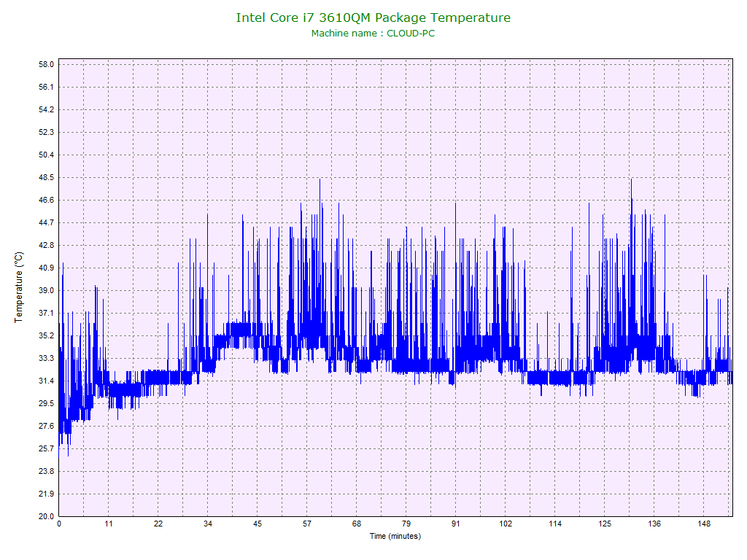Click the 'Temperature (°C)' axis label

pos(18,287)
